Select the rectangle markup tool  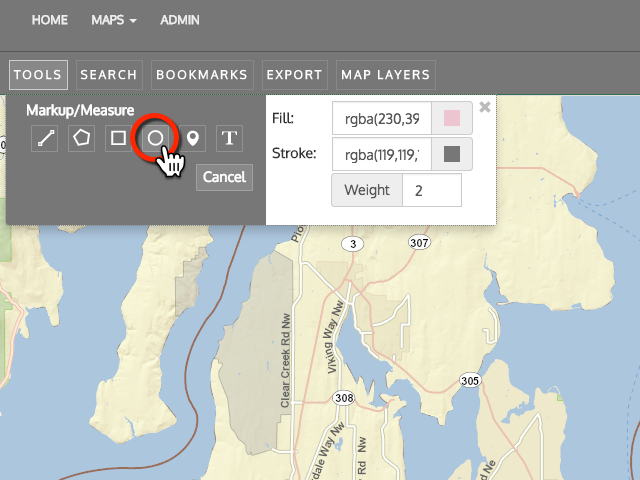click(x=118, y=138)
